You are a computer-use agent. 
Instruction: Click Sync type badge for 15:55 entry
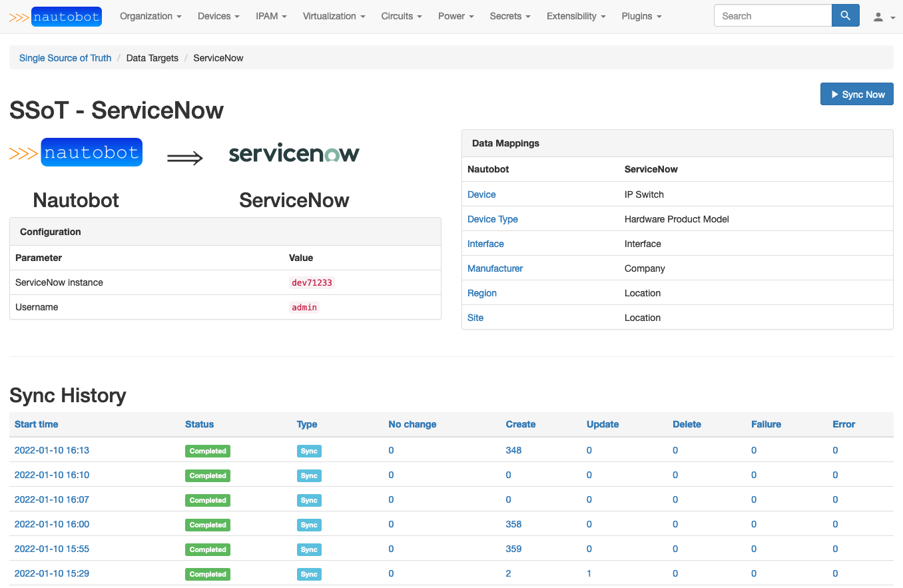point(309,549)
